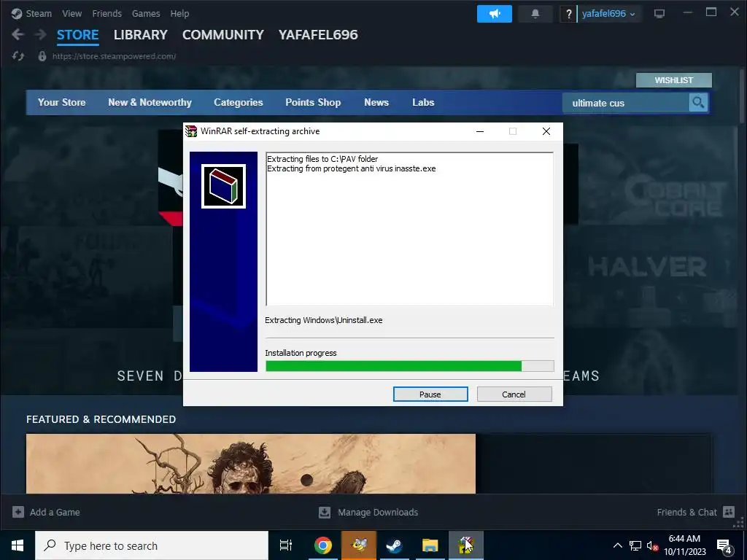Screen dimensions: 747x560
Task: Click the WinRAR archive box image
Action: [223, 186]
